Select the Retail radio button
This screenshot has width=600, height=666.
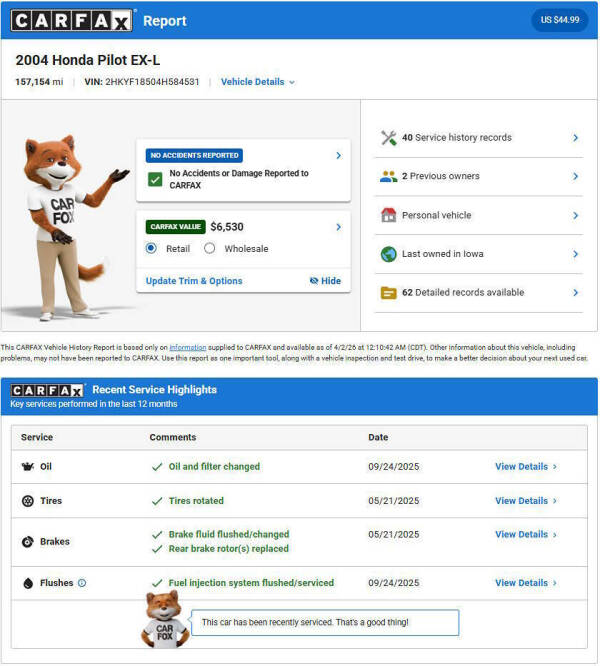[x=151, y=248]
